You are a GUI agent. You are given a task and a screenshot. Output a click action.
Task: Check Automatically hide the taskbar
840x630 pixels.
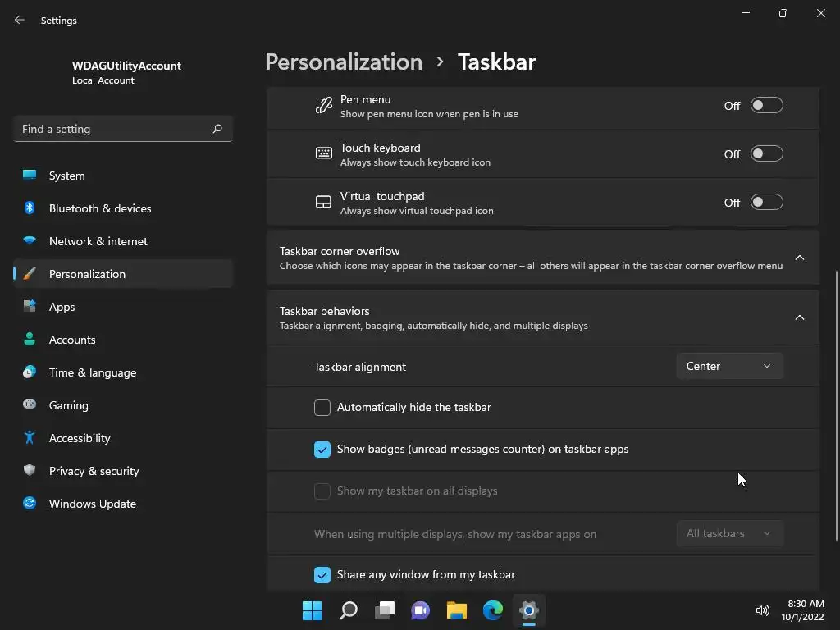click(322, 408)
